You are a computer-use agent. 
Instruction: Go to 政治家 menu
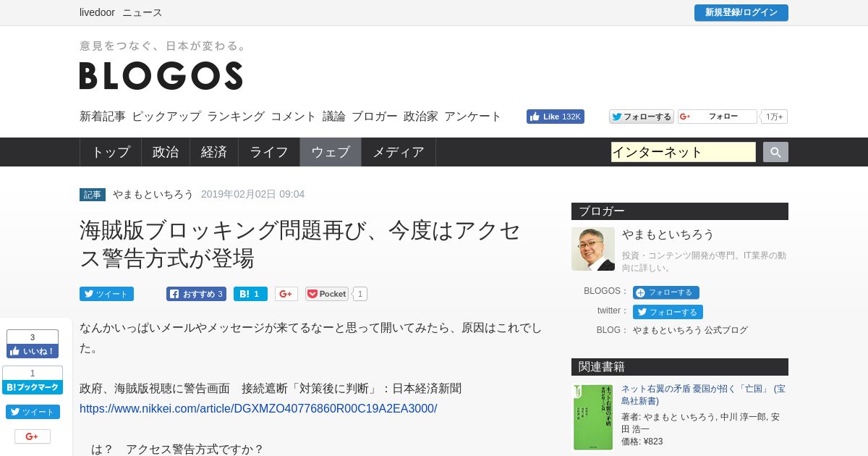pyautogui.click(x=421, y=117)
